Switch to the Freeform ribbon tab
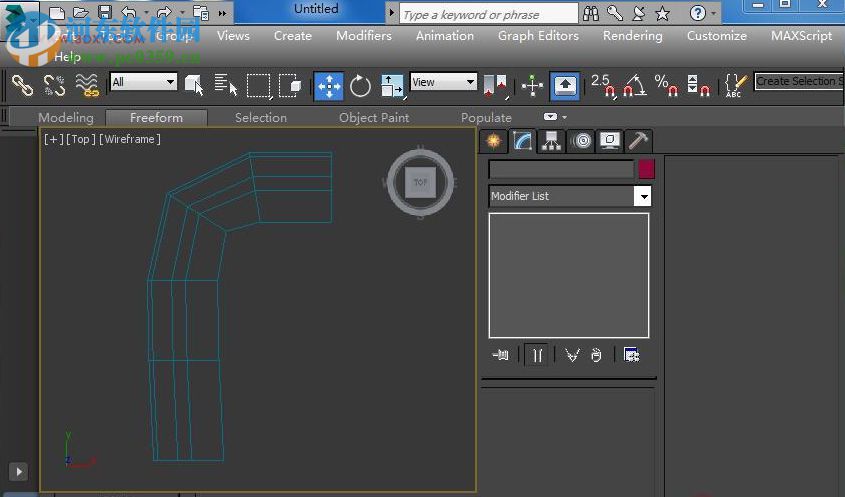Screen dimensions: 845x497 point(156,118)
